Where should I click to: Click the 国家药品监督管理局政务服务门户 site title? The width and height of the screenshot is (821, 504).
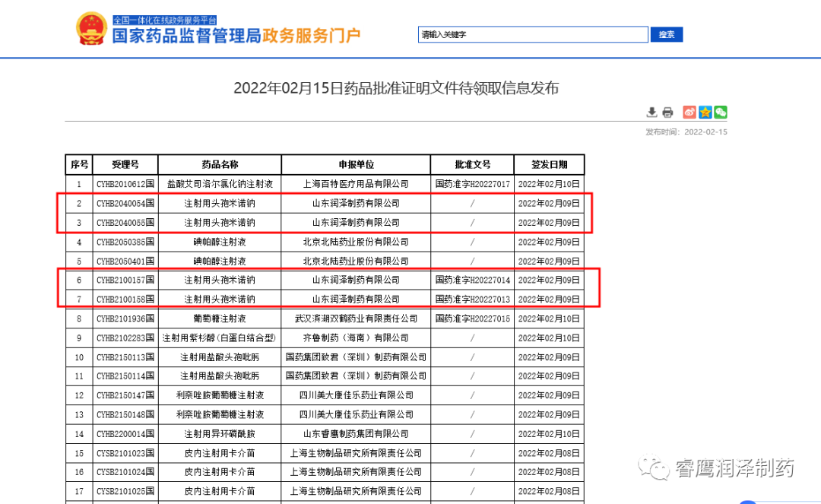(236, 36)
